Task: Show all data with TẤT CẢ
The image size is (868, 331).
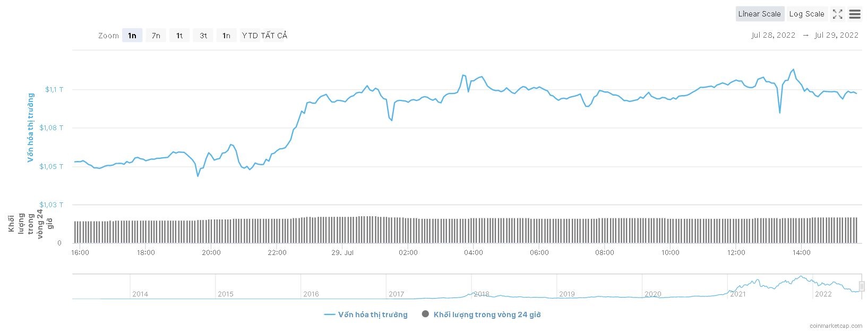Action: coord(274,36)
